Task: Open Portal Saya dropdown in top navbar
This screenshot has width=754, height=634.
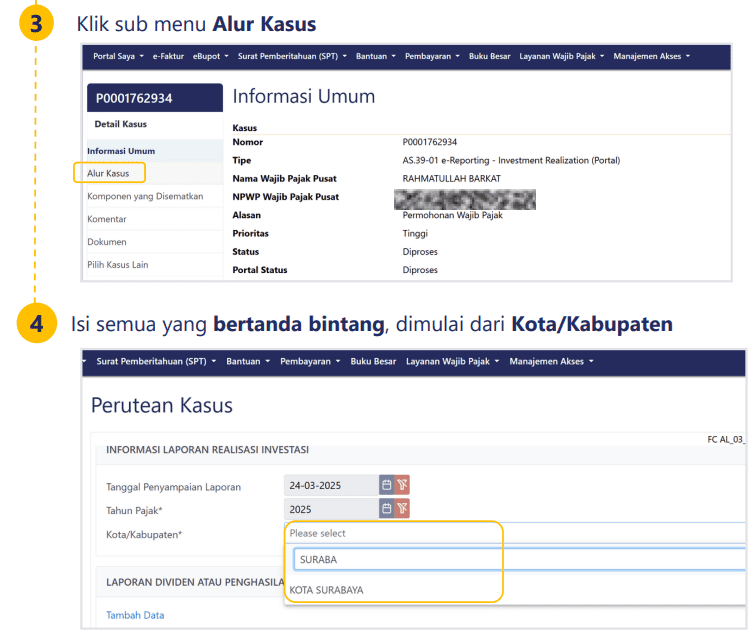Action: pos(118,56)
